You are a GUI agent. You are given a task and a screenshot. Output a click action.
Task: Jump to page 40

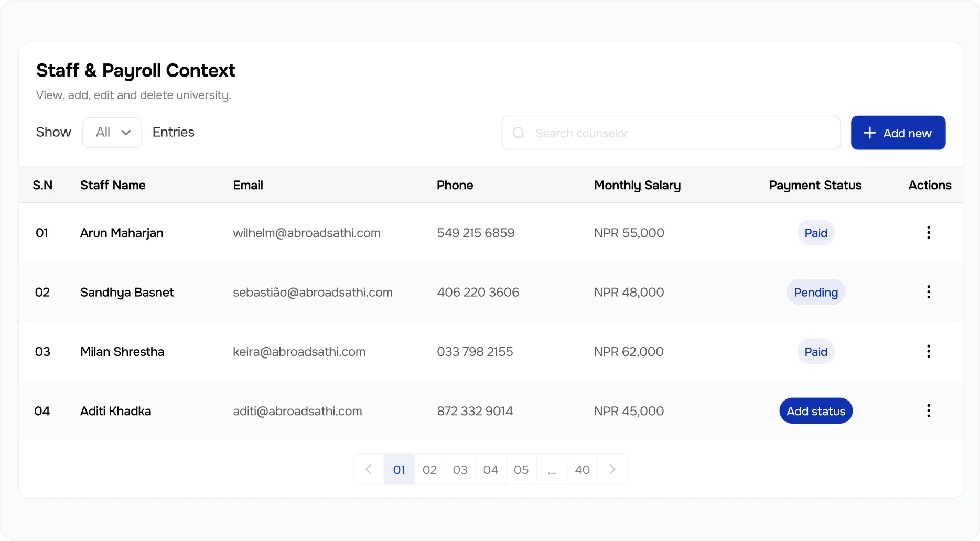(x=582, y=469)
